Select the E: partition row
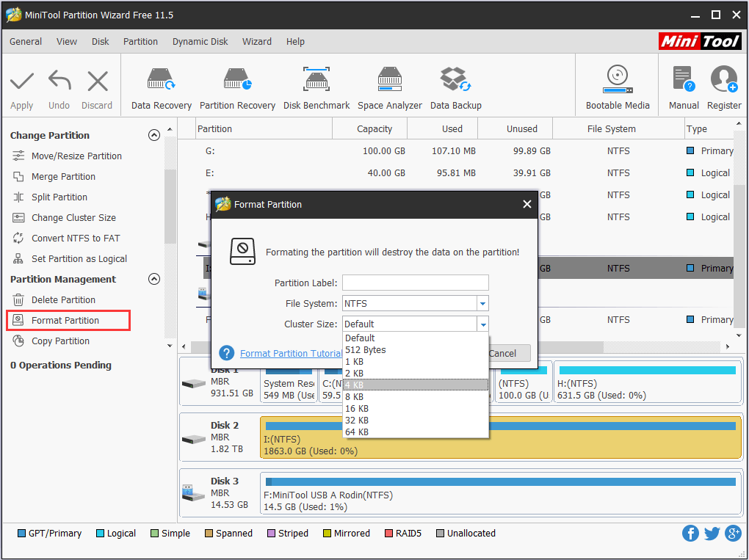This screenshot has width=749, height=560. point(456,172)
